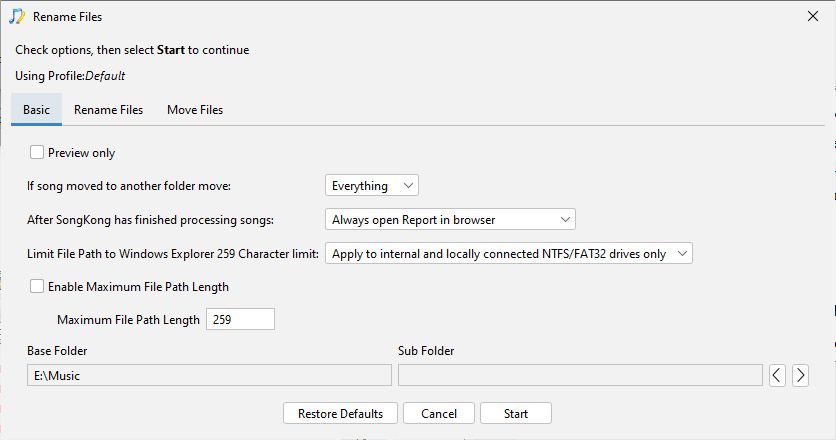836x440 pixels.
Task: Click the previous sub folder left arrow
Action: (777, 375)
